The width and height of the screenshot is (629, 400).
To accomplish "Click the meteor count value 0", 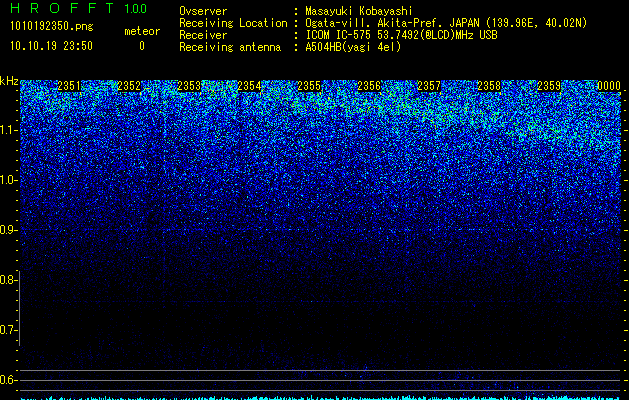I will point(142,46).
